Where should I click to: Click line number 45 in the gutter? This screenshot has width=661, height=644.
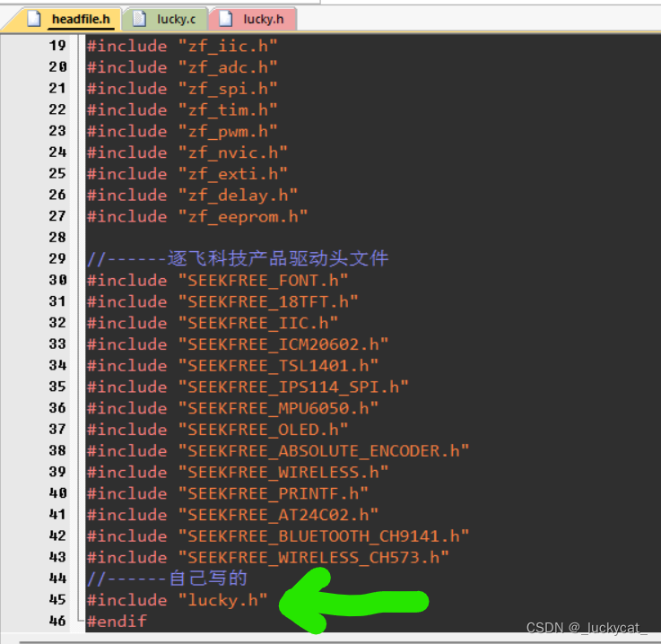point(57,599)
